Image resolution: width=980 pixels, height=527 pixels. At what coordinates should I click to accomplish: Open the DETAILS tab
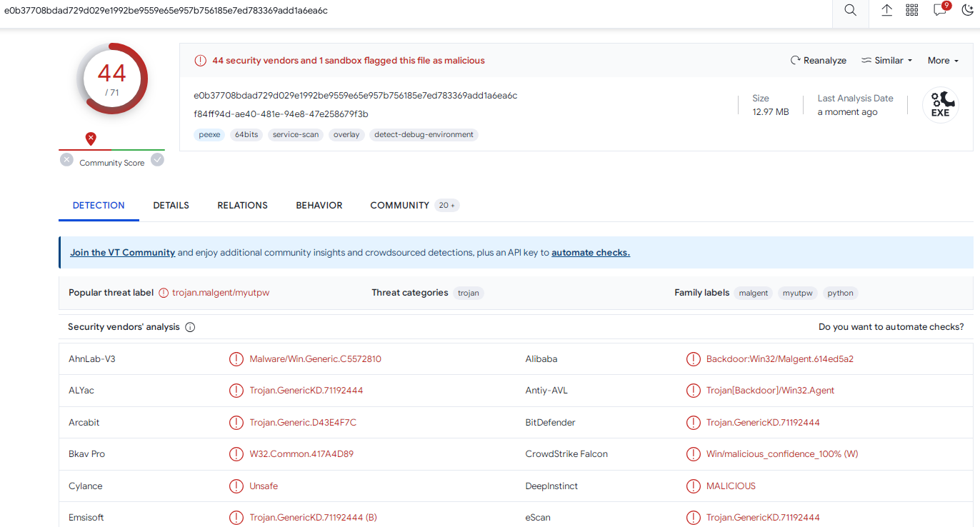pyautogui.click(x=171, y=206)
